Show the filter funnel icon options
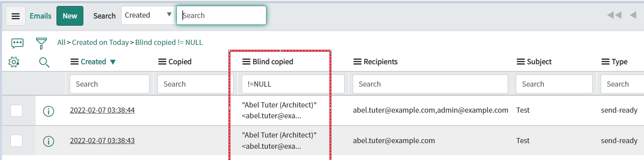Image resolution: width=644 pixels, height=160 pixels. coord(41,43)
